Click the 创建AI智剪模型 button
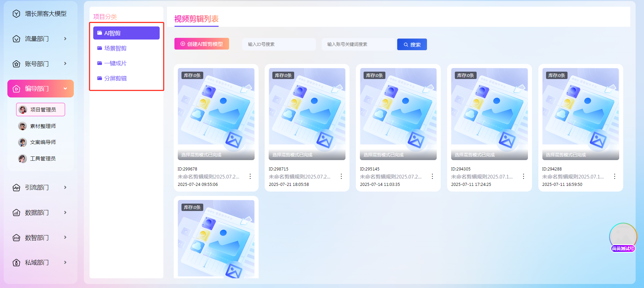Screen dimensions: 644x288 (202, 44)
